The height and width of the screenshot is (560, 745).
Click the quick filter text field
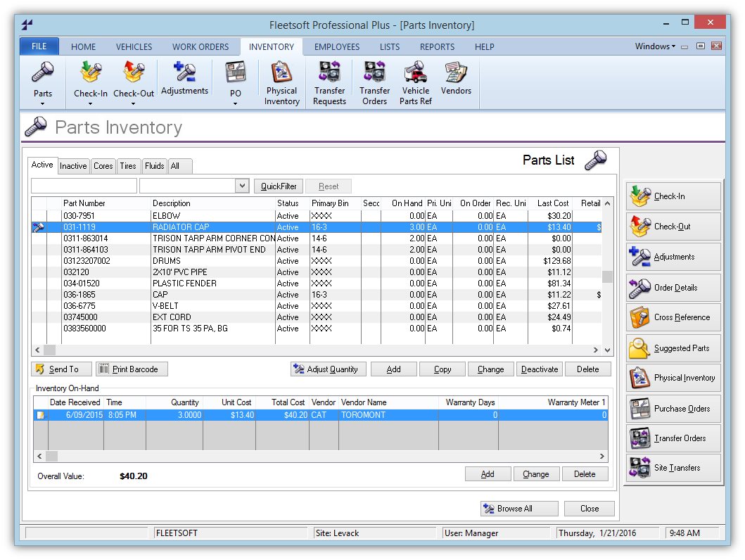point(84,186)
